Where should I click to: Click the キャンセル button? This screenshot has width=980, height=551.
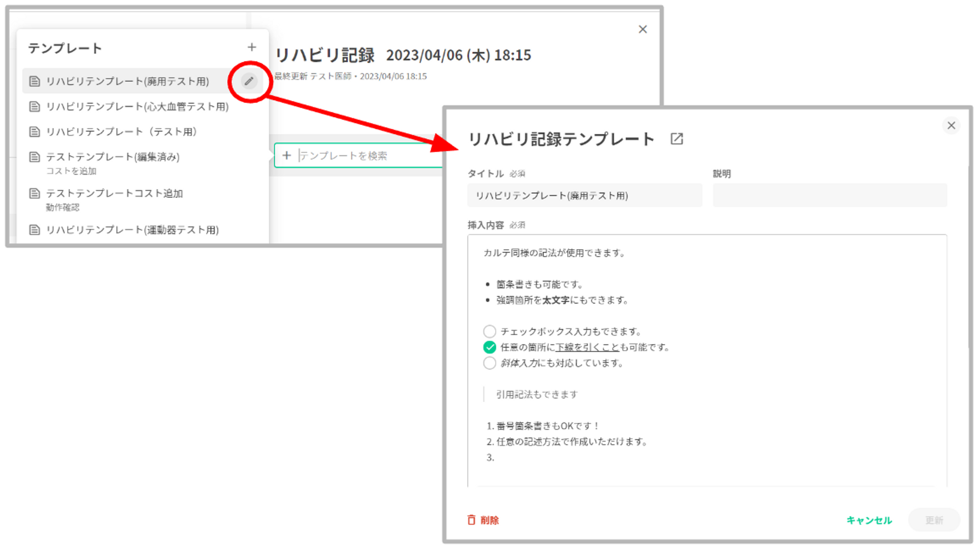click(x=869, y=520)
